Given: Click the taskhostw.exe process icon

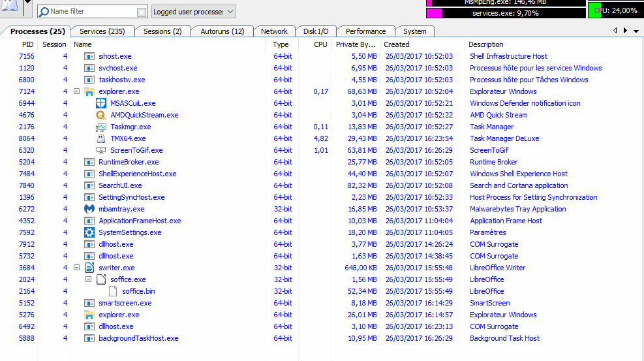Looking at the screenshot, I should 89,80.
